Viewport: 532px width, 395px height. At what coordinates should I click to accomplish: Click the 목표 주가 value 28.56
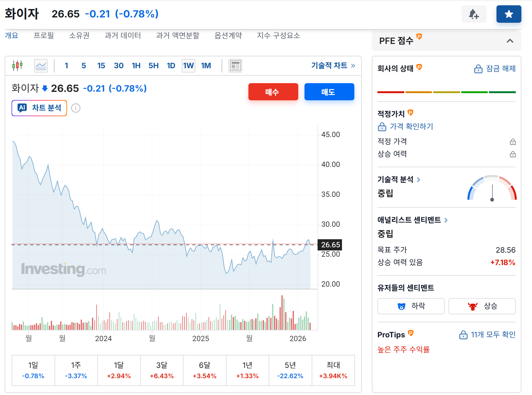pyautogui.click(x=506, y=250)
